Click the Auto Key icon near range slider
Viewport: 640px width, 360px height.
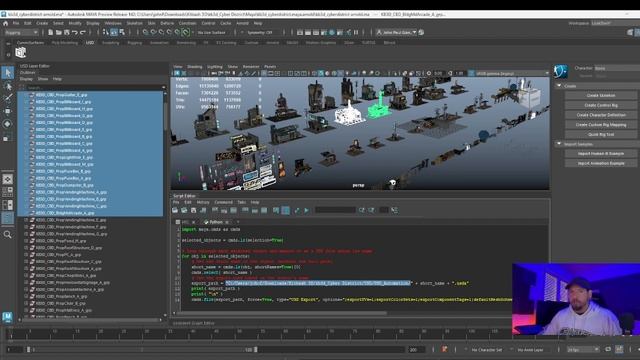tap(444, 349)
